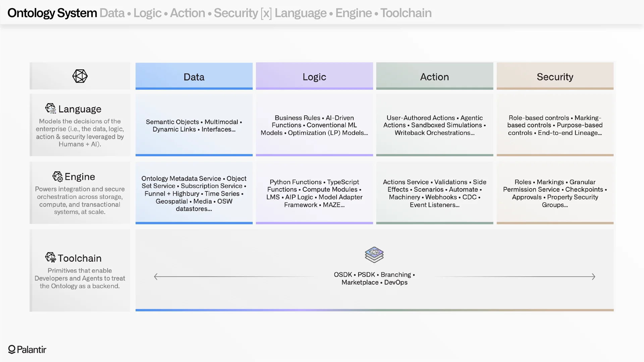Select the Language glyph icon beside its heading
Screen dimensions: 644x362
click(x=50, y=108)
